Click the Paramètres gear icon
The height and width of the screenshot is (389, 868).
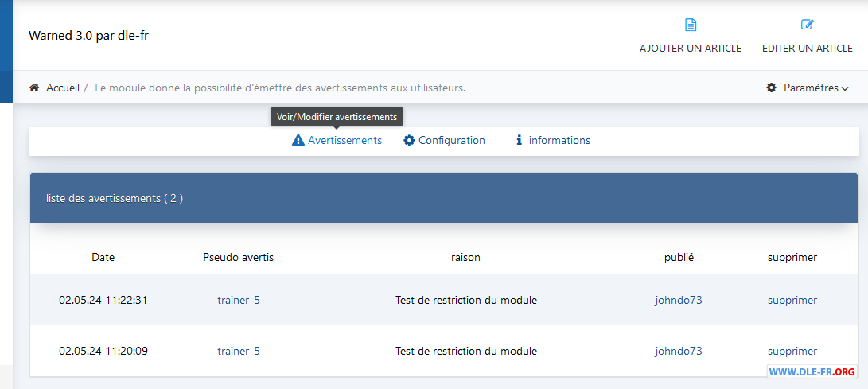[x=771, y=88]
